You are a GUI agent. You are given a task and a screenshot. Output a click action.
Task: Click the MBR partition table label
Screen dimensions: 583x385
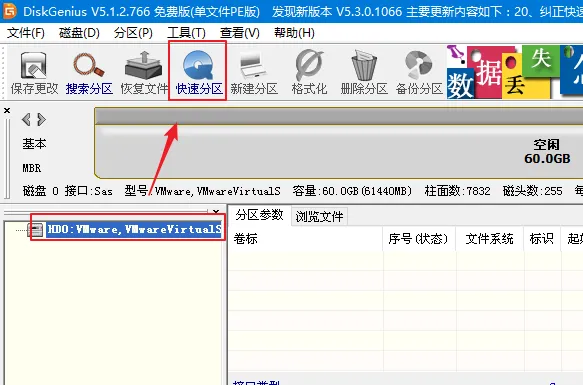point(32,168)
